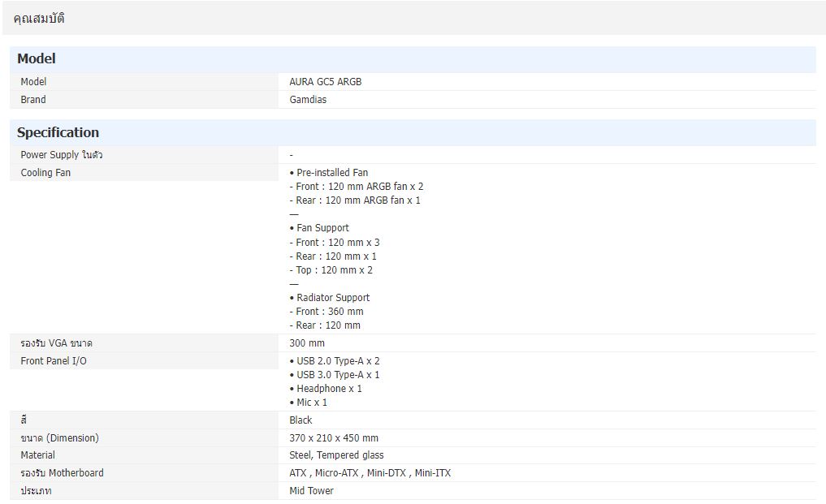Select the Mid Tower type value
Screen dimensions: 826x504
[311, 491]
